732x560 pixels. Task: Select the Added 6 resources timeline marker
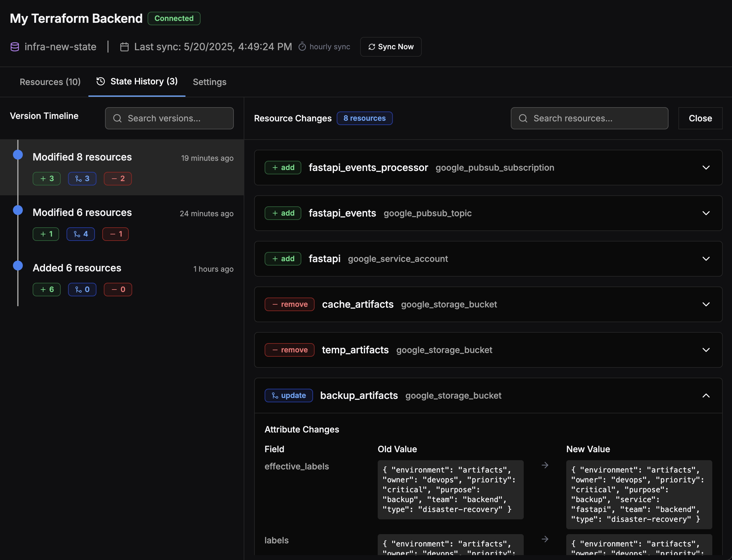click(x=18, y=266)
